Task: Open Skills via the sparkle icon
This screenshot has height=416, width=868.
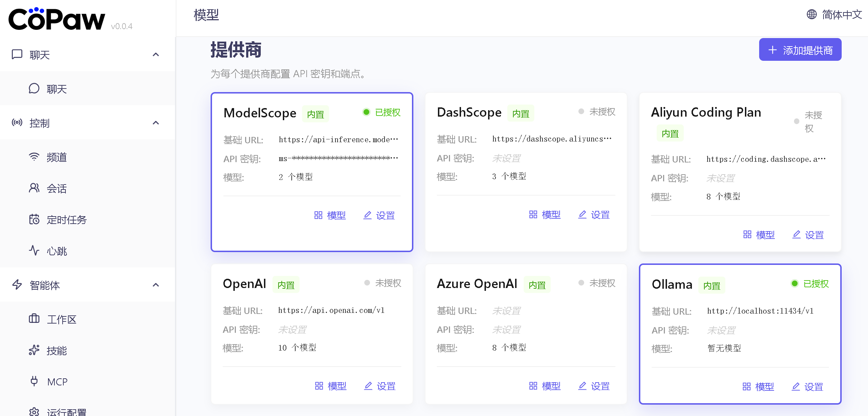Action: (34, 350)
